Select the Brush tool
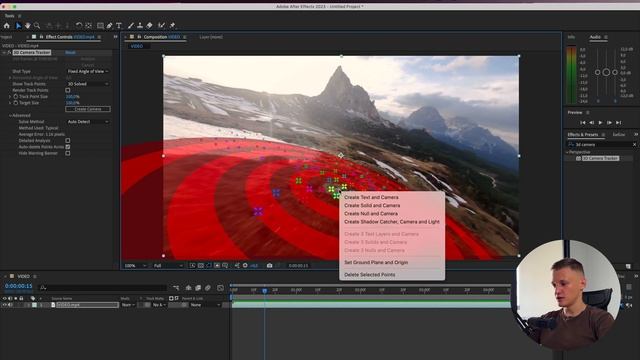 tap(131, 26)
